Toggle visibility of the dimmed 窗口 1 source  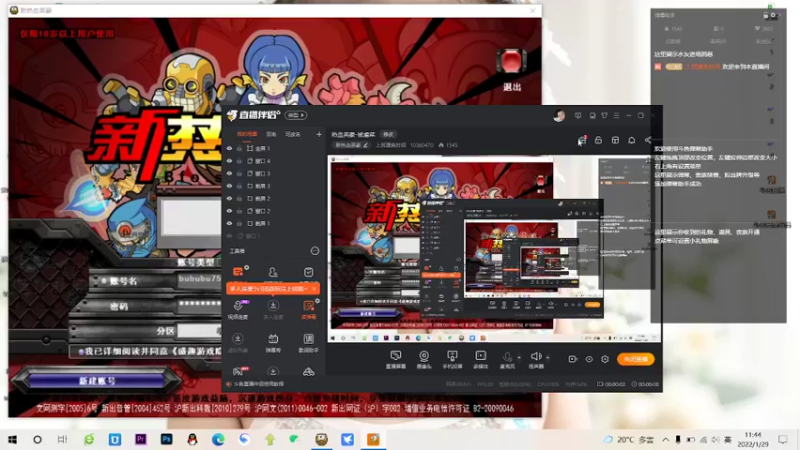tap(229, 236)
